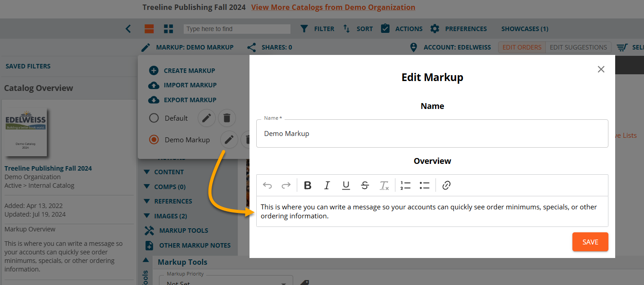The height and width of the screenshot is (285, 644).
Task: Select the Edit Orders tab
Action: (x=522, y=47)
